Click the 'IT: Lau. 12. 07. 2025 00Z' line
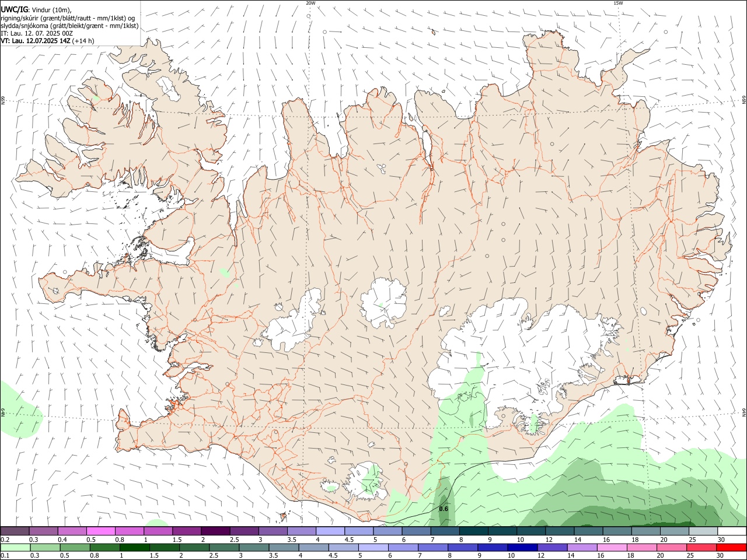Image resolution: width=747 pixels, height=560 pixels. (37, 33)
